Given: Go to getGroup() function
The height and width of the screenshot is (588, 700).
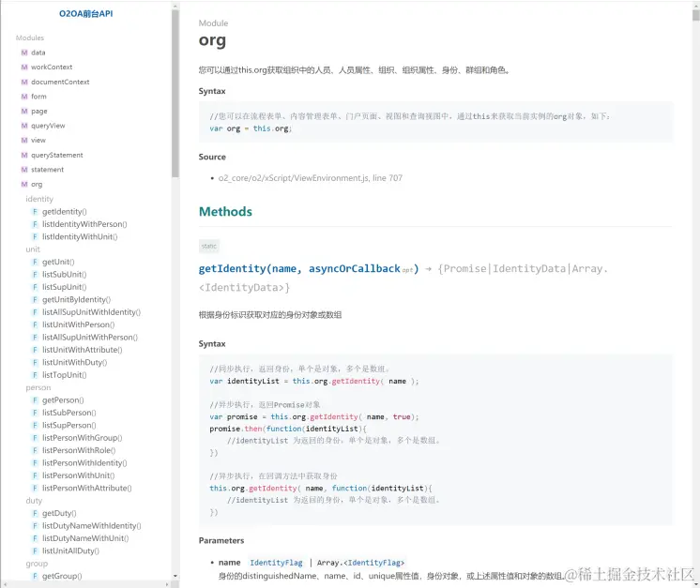Looking at the screenshot, I should pyautogui.click(x=62, y=577).
